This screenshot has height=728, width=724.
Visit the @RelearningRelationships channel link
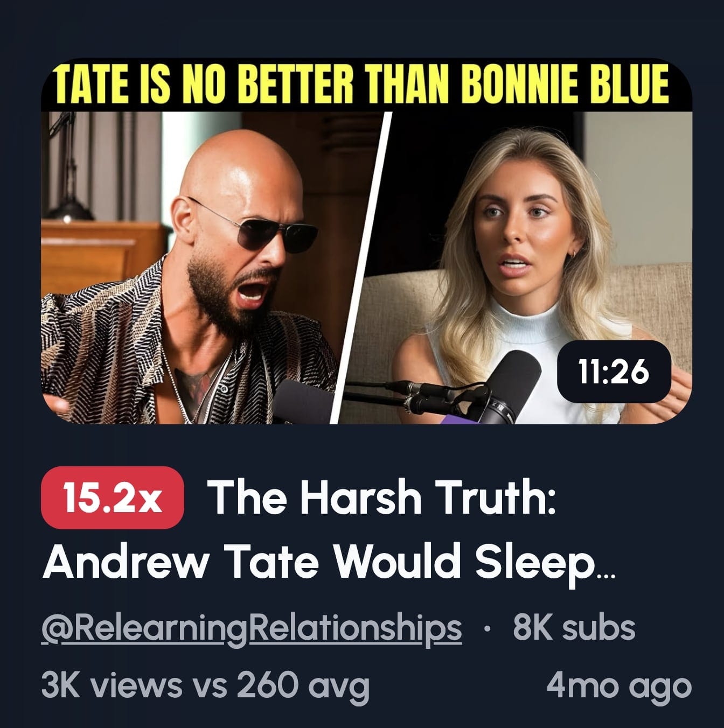tap(252, 629)
